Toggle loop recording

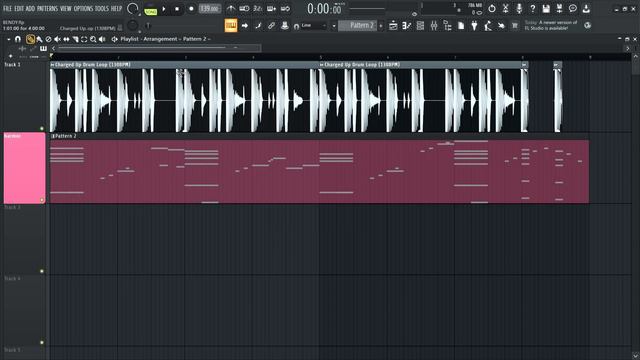coord(285,8)
